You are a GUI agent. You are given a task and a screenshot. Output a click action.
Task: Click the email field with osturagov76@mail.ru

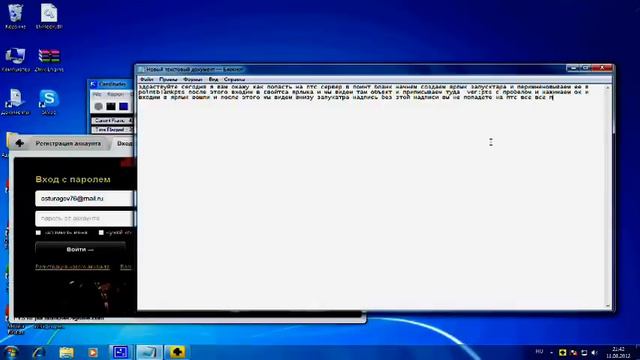coord(85,199)
